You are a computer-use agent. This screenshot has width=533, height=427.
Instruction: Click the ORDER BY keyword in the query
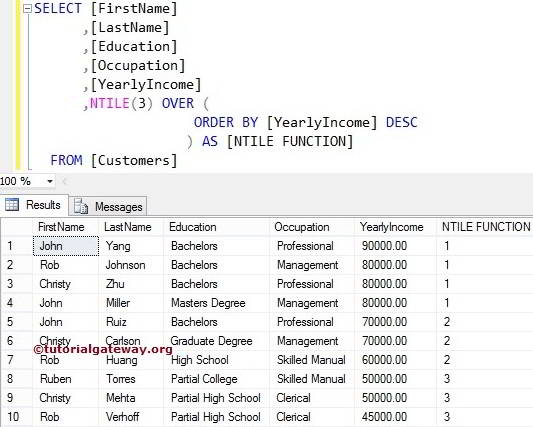pyautogui.click(x=226, y=122)
